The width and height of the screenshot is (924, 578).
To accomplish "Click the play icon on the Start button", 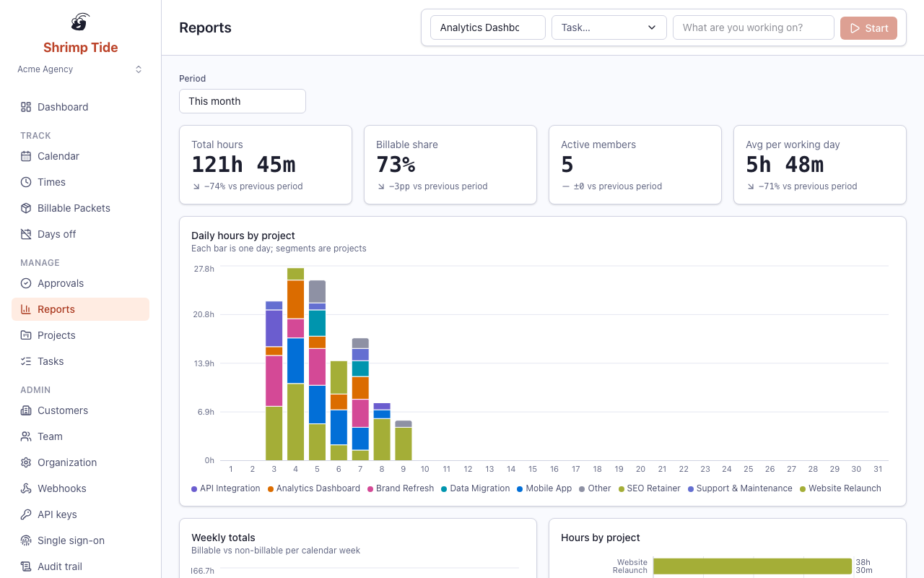I will click(855, 28).
